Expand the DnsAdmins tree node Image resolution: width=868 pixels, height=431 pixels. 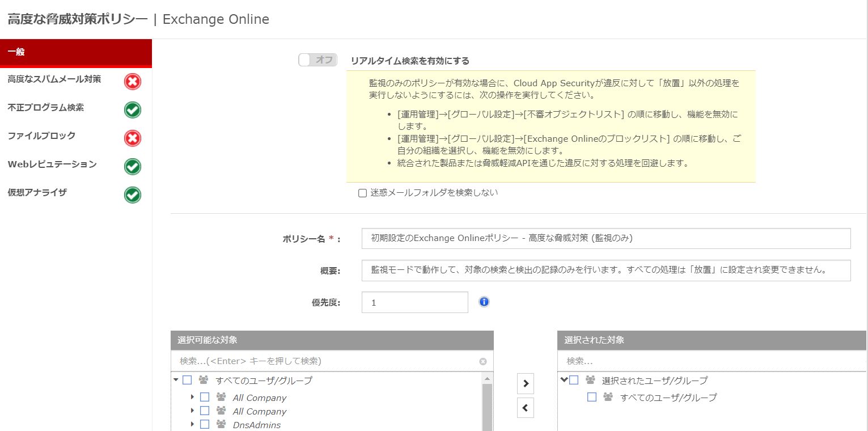[x=192, y=424]
